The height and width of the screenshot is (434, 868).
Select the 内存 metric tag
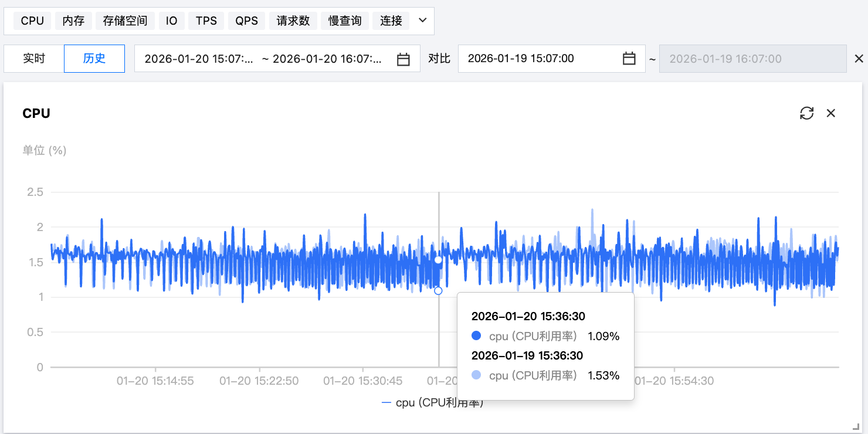pyautogui.click(x=73, y=21)
